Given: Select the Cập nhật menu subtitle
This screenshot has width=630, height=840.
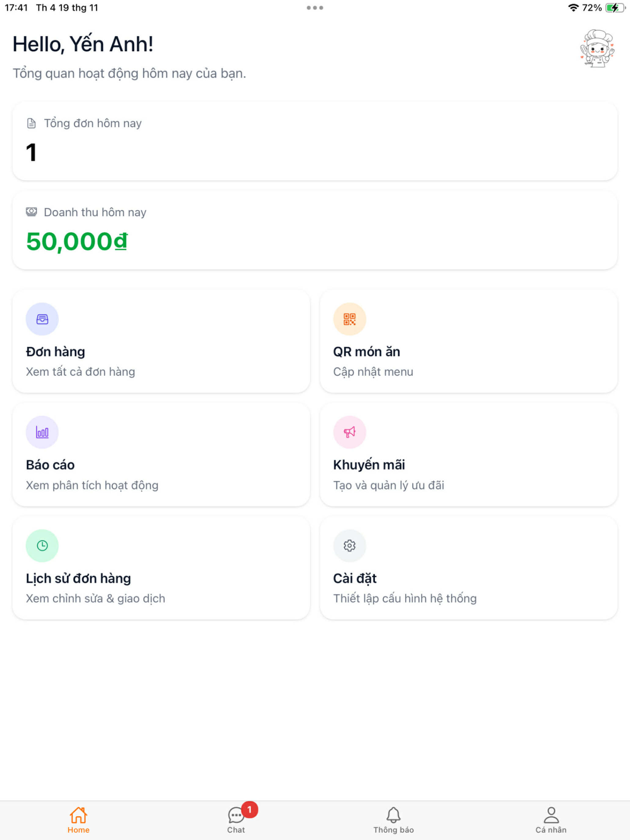Looking at the screenshot, I should (x=373, y=371).
